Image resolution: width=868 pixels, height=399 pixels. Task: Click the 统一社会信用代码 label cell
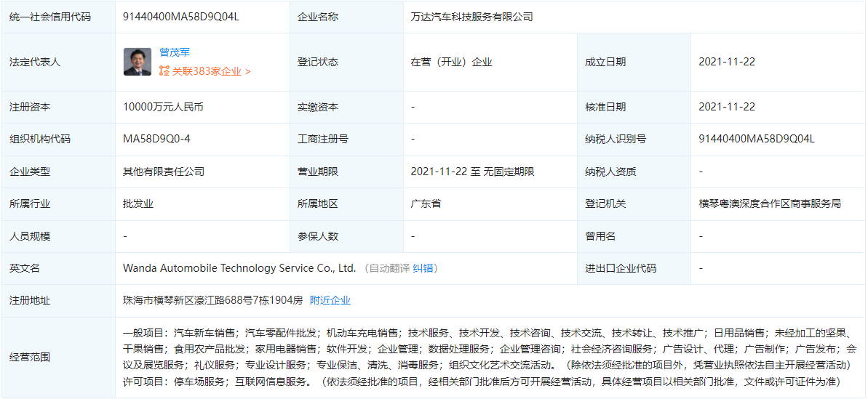58,17
